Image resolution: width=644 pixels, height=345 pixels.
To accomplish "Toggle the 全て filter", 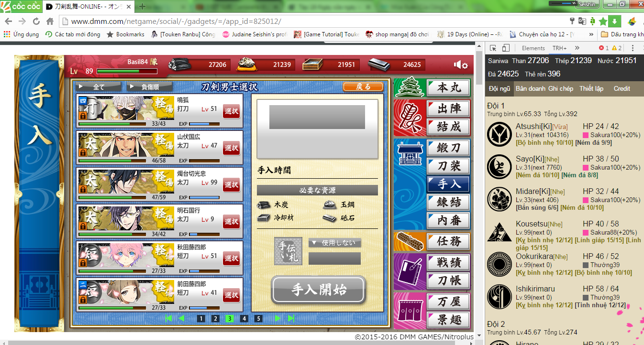I will tap(99, 87).
